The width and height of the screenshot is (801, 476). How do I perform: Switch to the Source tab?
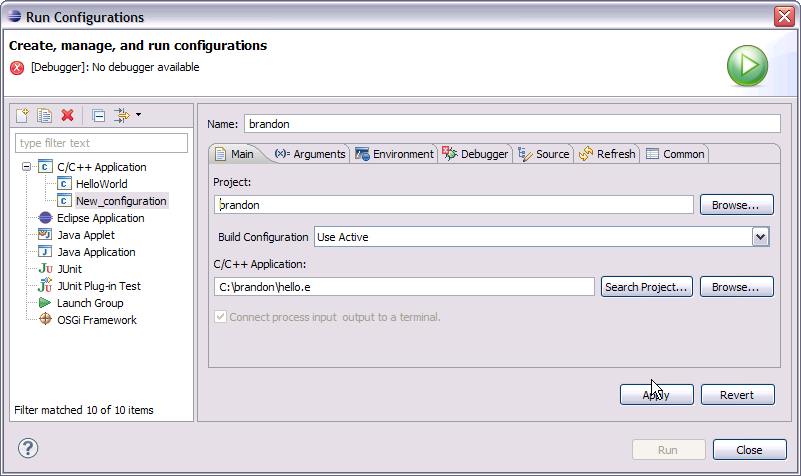544,154
